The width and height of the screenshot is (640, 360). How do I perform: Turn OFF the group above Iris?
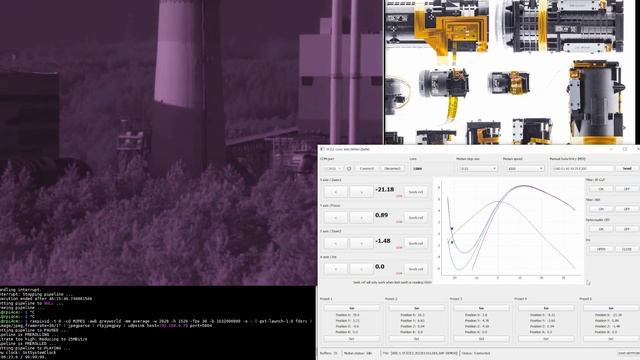[x=627, y=229]
